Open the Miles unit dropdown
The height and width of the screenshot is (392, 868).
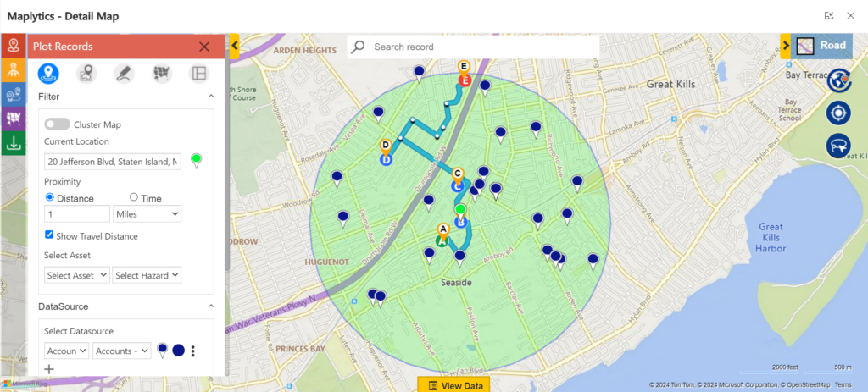point(147,214)
